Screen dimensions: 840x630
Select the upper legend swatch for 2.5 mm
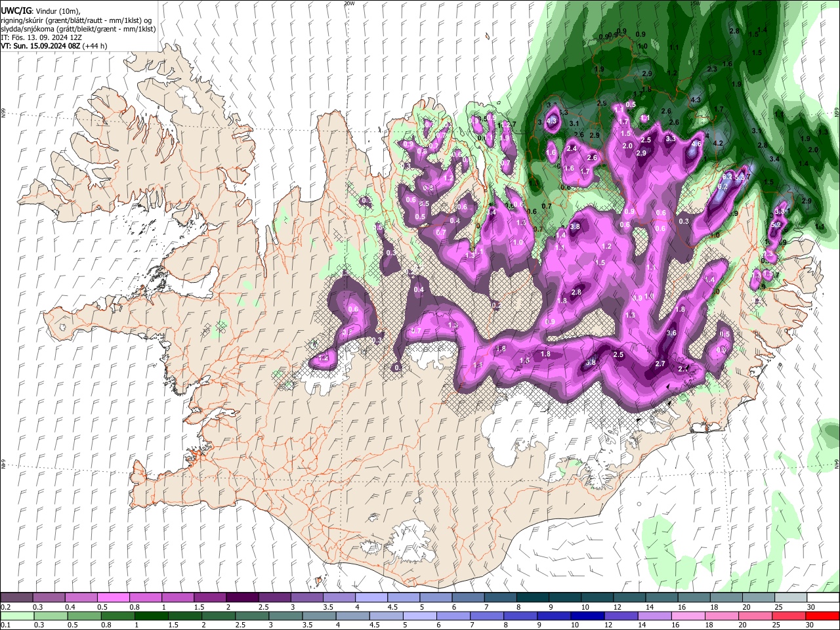click(x=274, y=598)
